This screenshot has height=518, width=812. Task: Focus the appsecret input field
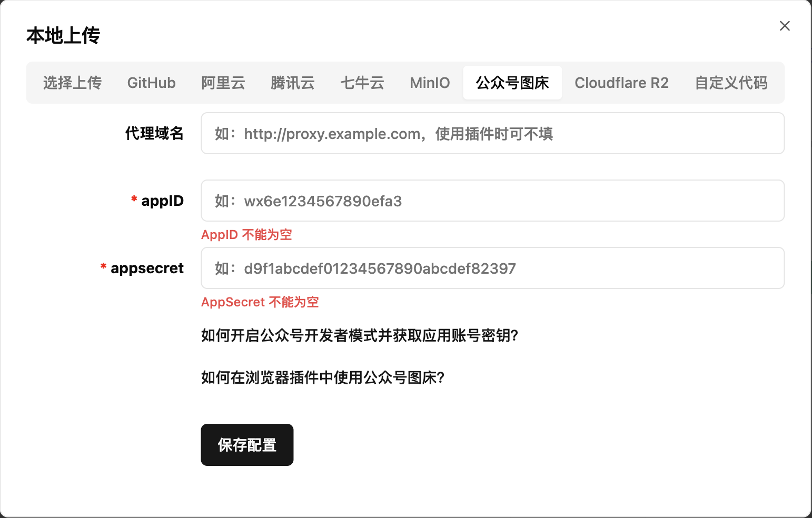[492, 268]
